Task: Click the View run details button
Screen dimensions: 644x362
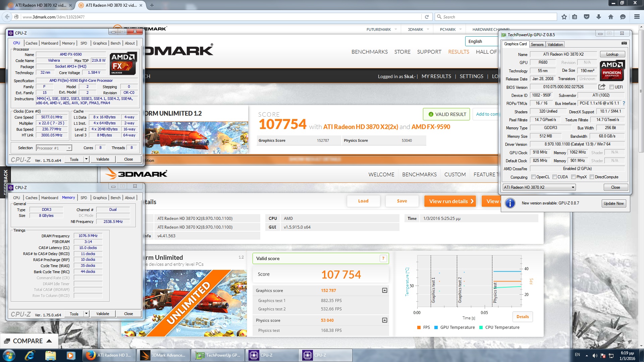Action: tap(450, 201)
